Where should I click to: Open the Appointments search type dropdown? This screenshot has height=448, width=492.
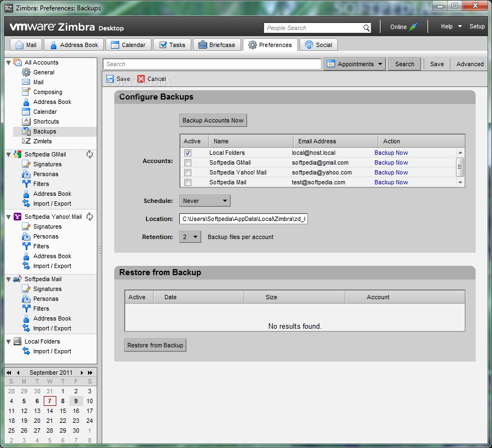[x=355, y=64]
